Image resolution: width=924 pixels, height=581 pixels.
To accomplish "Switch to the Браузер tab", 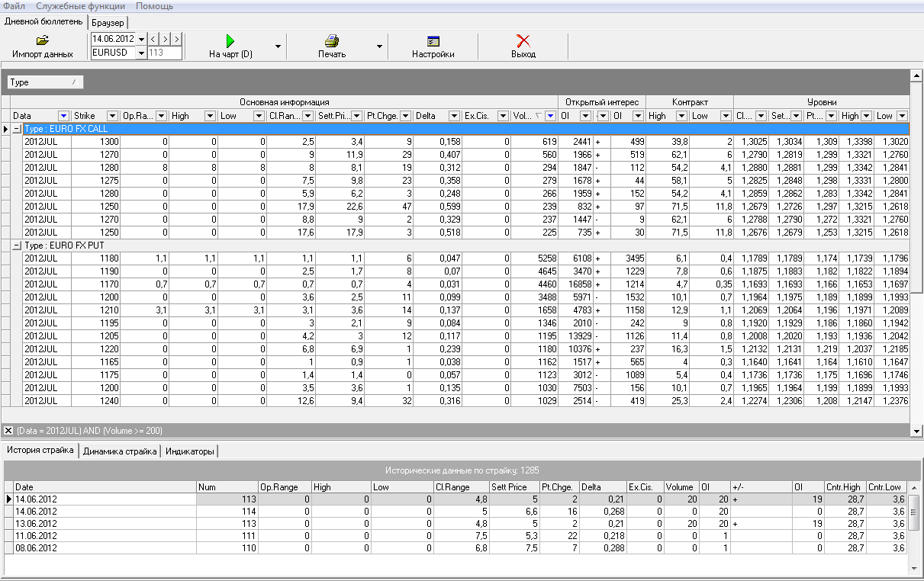I will [x=108, y=23].
